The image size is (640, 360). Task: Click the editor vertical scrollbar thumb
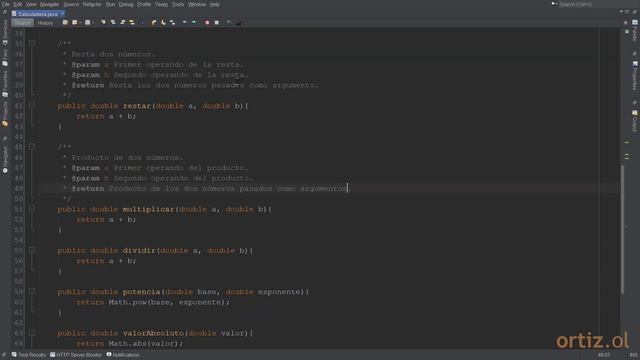pos(622,229)
